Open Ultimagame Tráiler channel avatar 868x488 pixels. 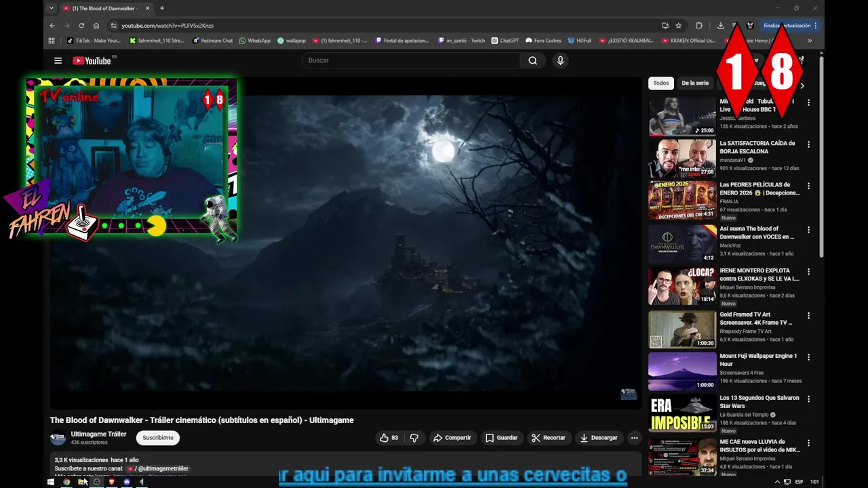58,438
